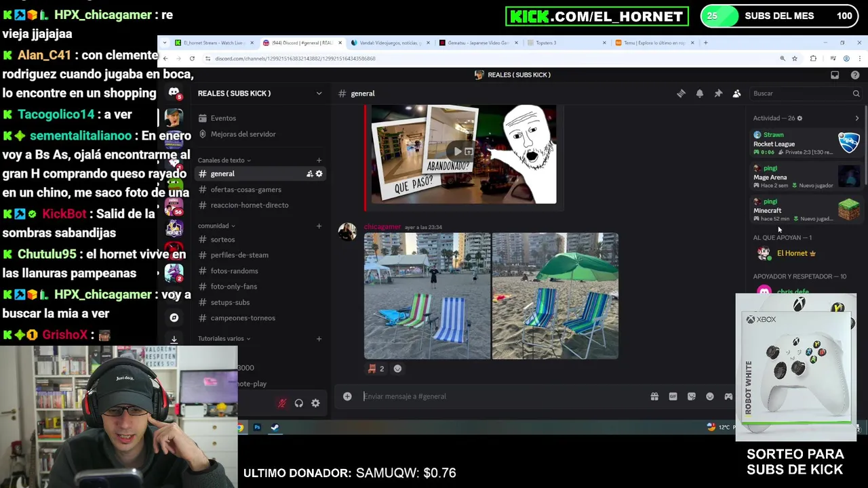Viewport: 868px width, 488px height.
Task: Open user settings gear in user panel
Action: click(315, 403)
